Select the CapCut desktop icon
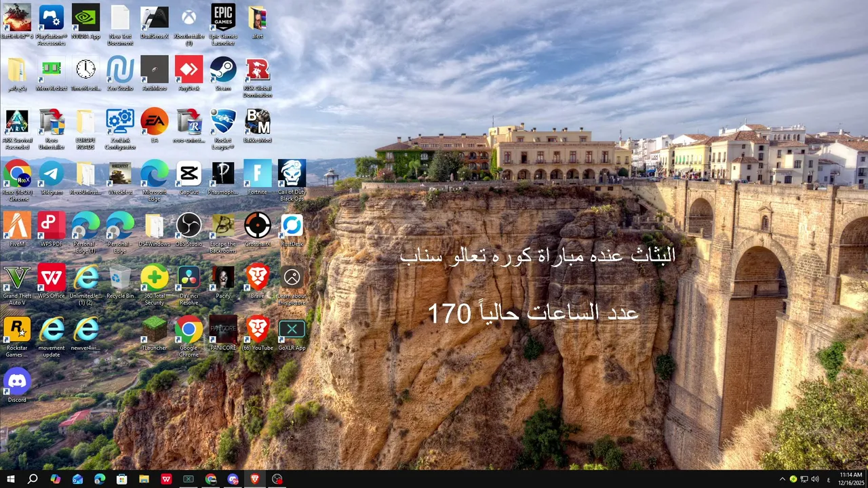The width and height of the screenshot is (868, 488). tap(189, 179)
